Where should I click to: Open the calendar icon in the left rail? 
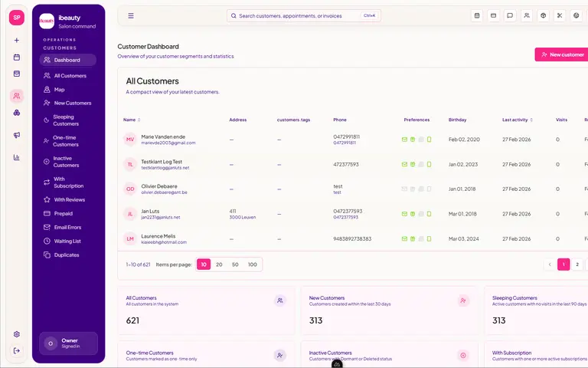pos(17,57)
